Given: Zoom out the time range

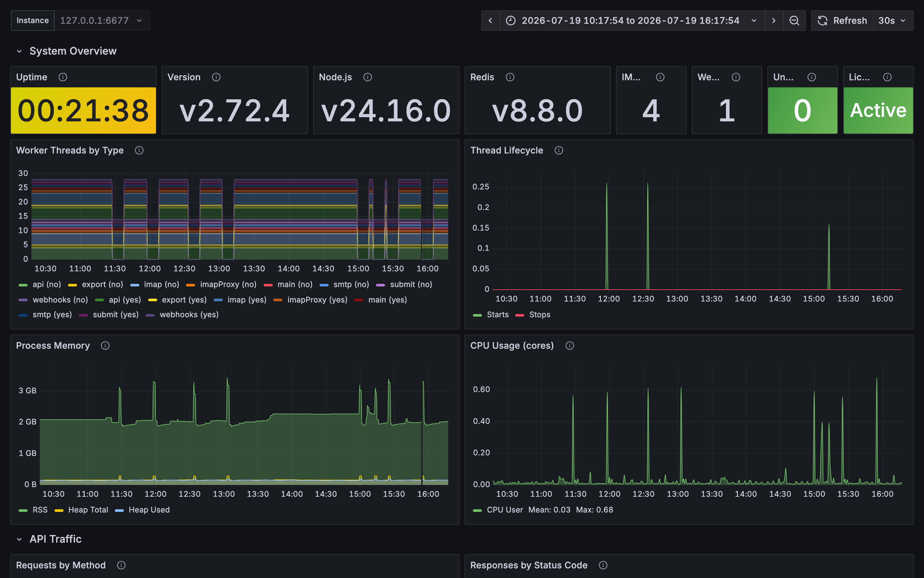Looking at the screenshot, I should point(794,21).
